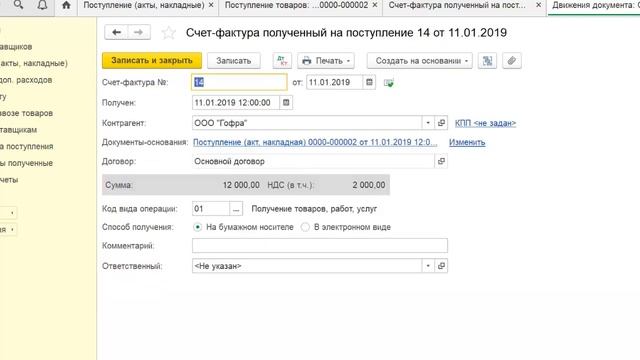Open sidebar item ending in возе товаров

(x=27, y=113)
